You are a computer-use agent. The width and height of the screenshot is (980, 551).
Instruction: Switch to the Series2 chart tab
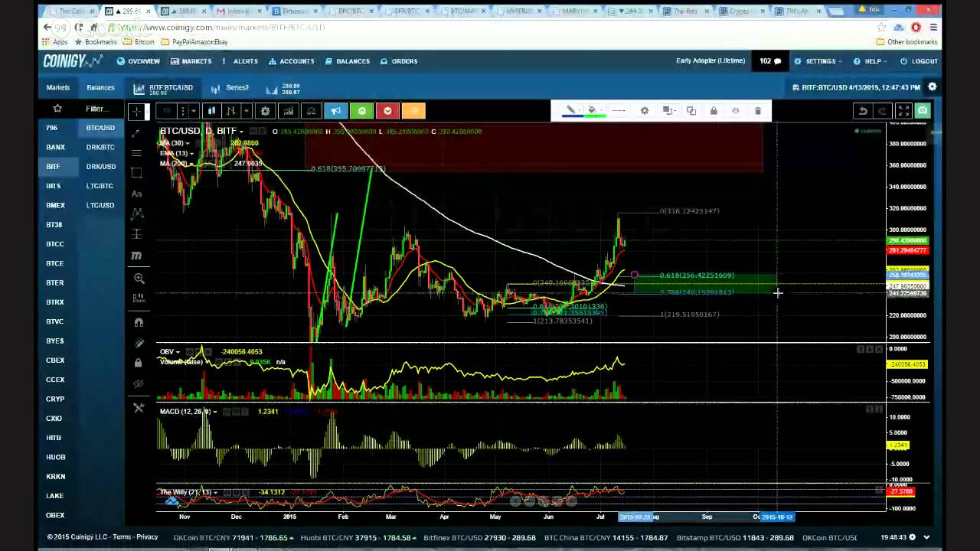[x=230, y=88]
